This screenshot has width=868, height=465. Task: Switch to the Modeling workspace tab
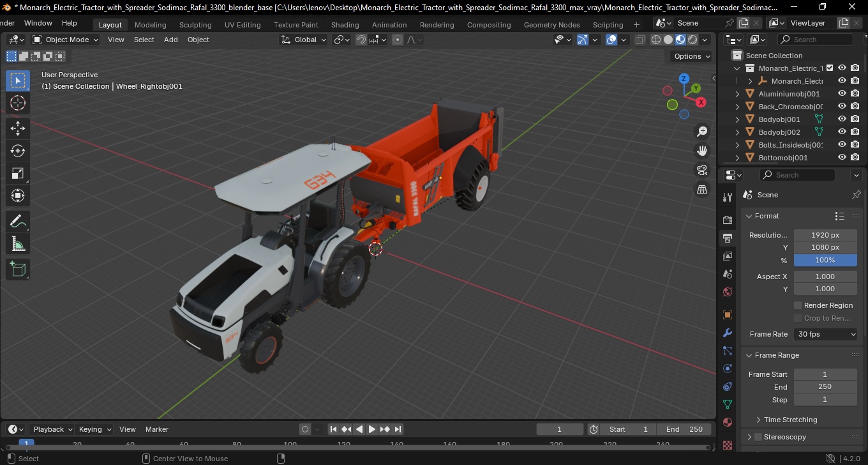coord(151,25)
